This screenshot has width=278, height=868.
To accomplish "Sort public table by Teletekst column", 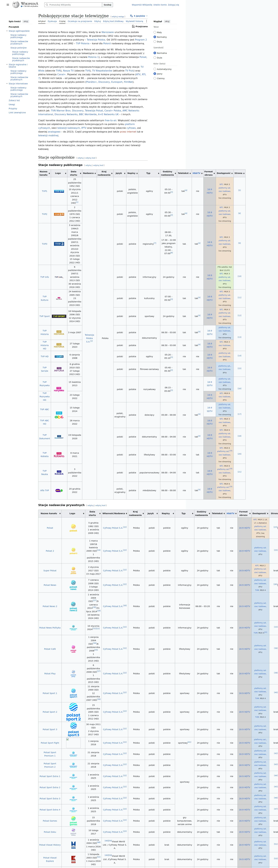I will click(x=184, y=173).
